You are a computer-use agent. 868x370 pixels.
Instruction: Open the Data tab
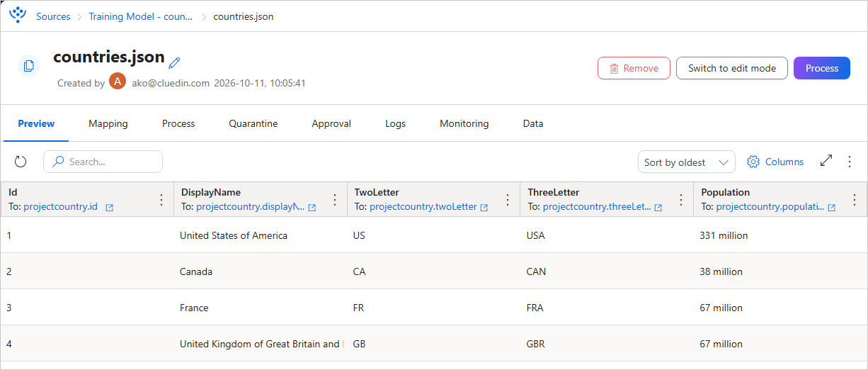point(533,123)
